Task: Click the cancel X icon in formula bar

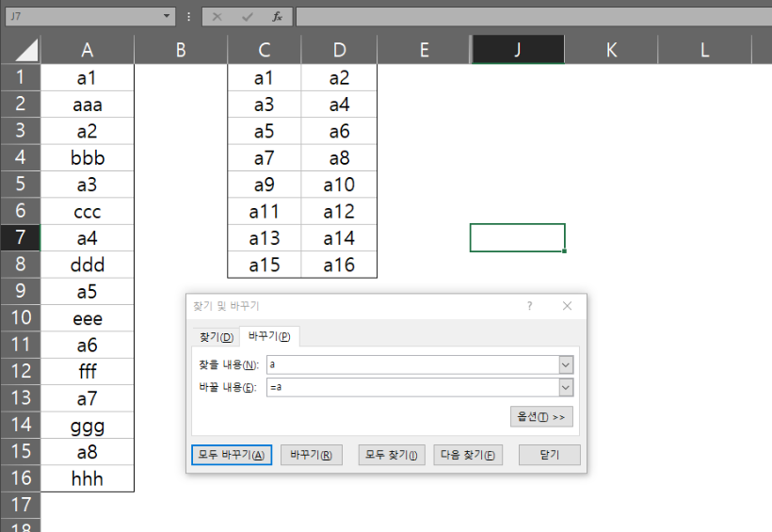Action: (x=217, y=17)
